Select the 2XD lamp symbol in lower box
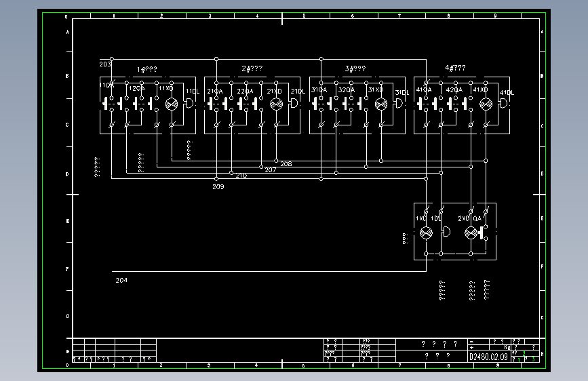This screenshot has width=588, height=381. [x=471, y=233]
